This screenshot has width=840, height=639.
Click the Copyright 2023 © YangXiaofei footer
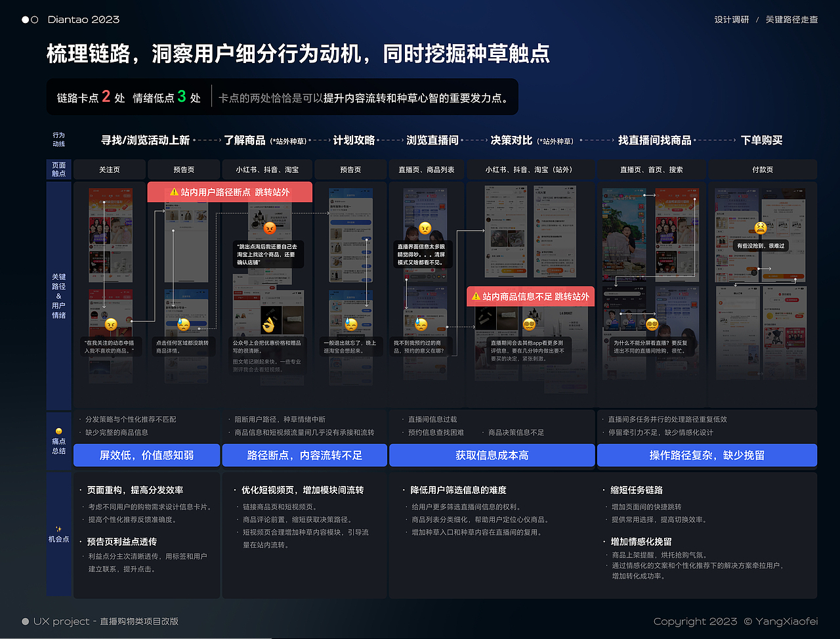pyautogui.click(x=736, y=621)
